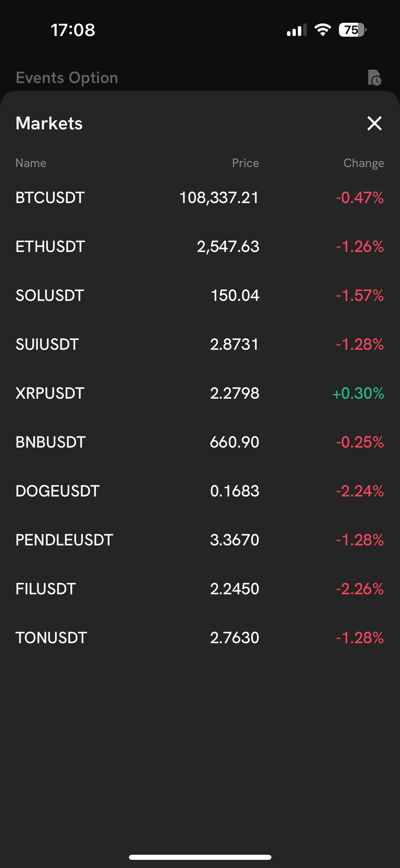The width and height of the screenshot is (400, 868).
Task: Pick PENDLEUSDT in the list
Action: (200, 540)
